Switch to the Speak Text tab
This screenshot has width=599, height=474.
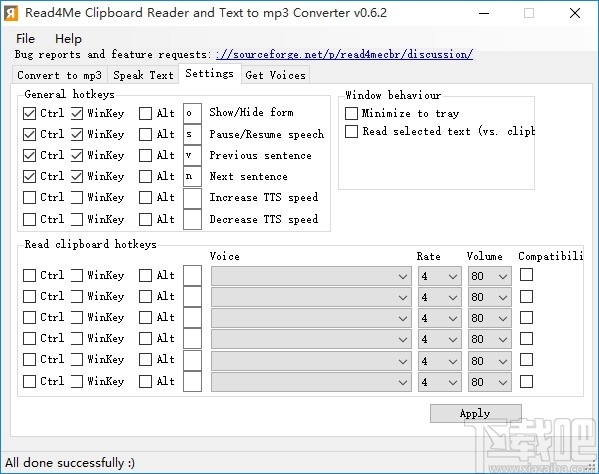click(x=143, y=75)
